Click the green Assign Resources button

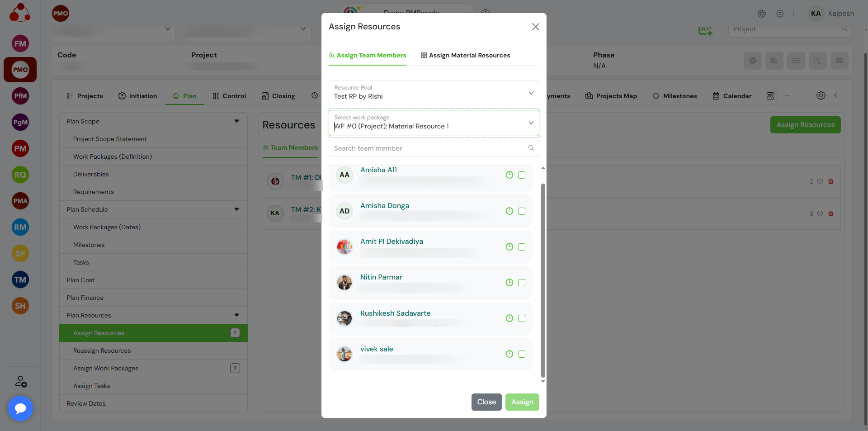click(x=805, y=125)
